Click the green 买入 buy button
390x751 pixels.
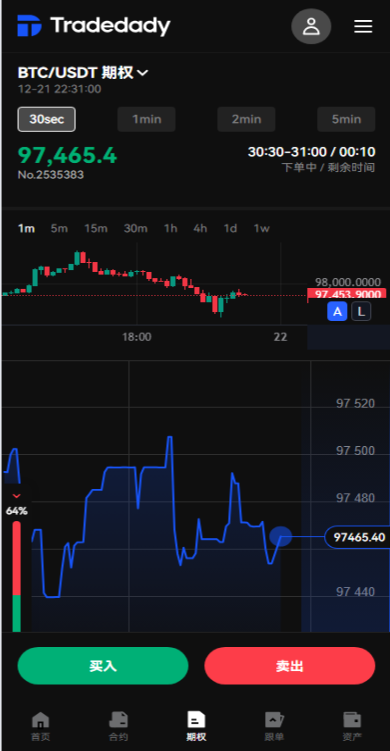[103, 666]
